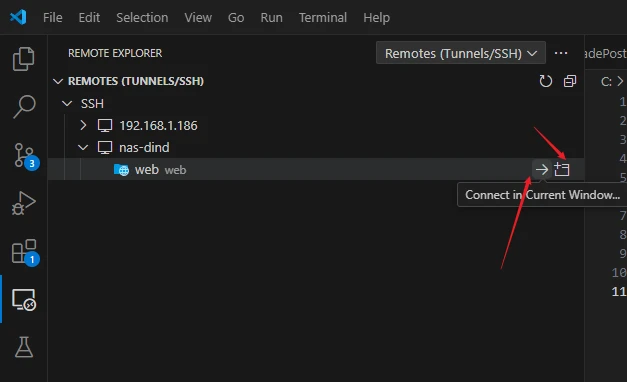Open Source Control with 3 changes
The height and width of the screenshot is (382, 627).
pyautogui.click(x=25, y=156)
